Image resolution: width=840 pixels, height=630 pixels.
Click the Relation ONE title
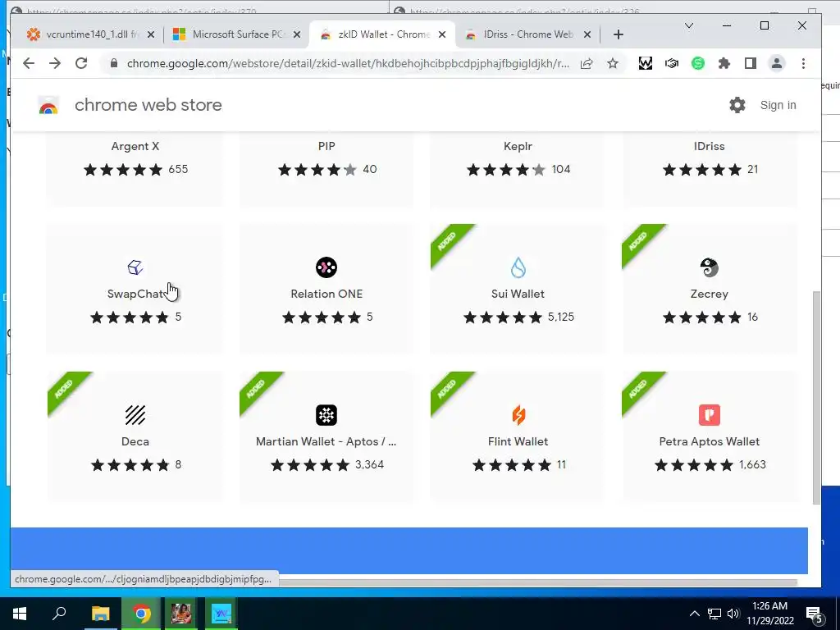[326, 294]
